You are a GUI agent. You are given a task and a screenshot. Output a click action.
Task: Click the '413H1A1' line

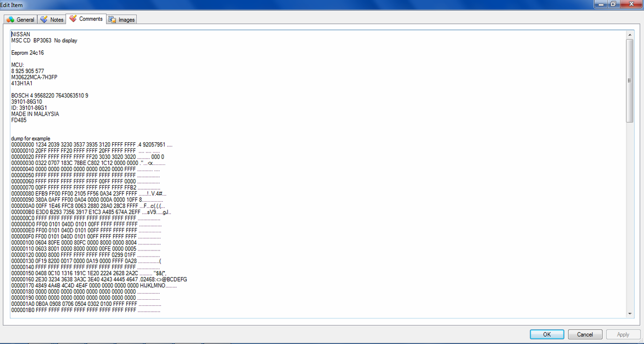(22, 83)
